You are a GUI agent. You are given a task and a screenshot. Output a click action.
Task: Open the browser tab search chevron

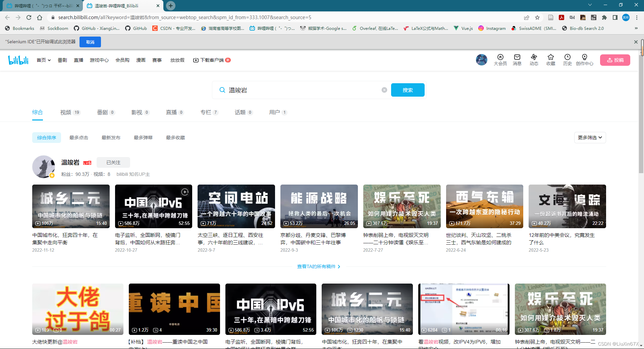pyautogui.click(x=590, y=5)
